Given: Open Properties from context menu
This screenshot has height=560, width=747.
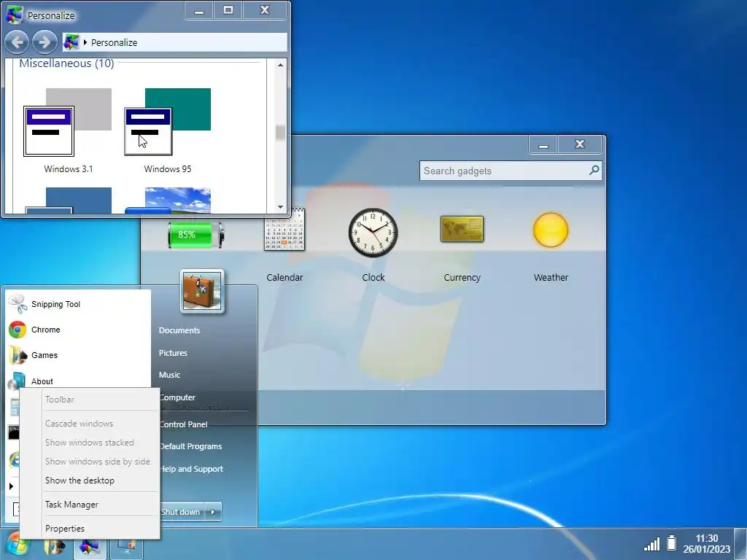Looking at the screenshot, I should click(x=65, y=529).
